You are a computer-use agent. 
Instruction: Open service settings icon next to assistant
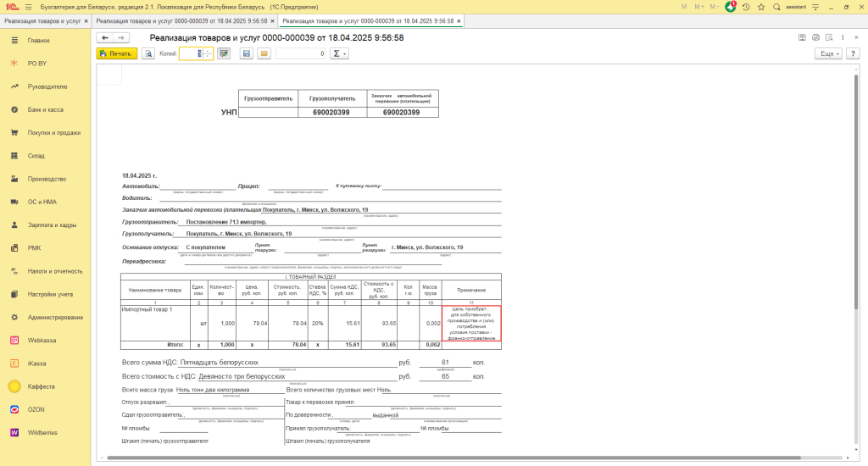point(815,7)
